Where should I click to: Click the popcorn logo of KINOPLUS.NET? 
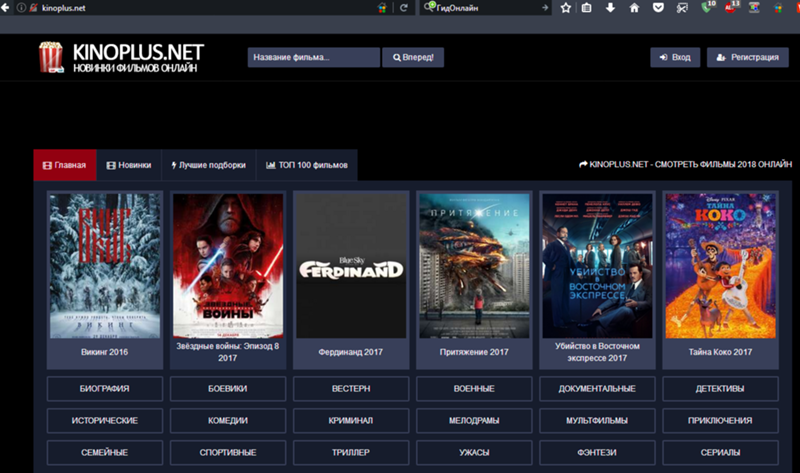[51, 57]
